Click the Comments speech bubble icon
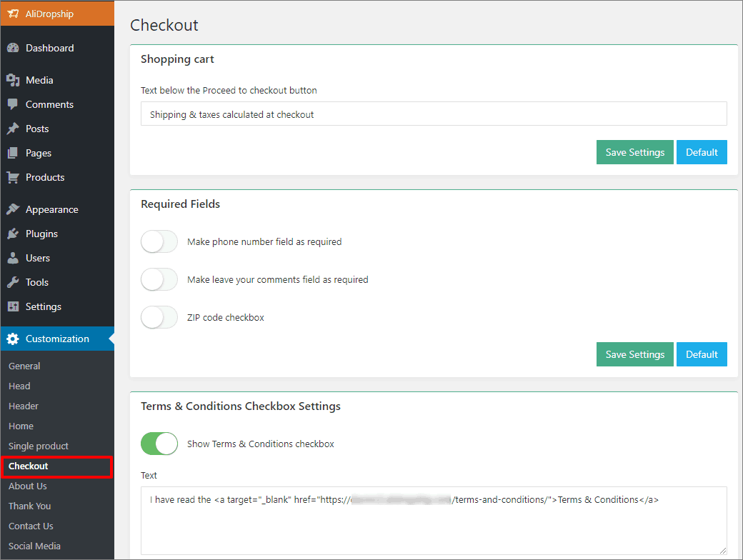743x560 pixels. (x=13, y=104)
